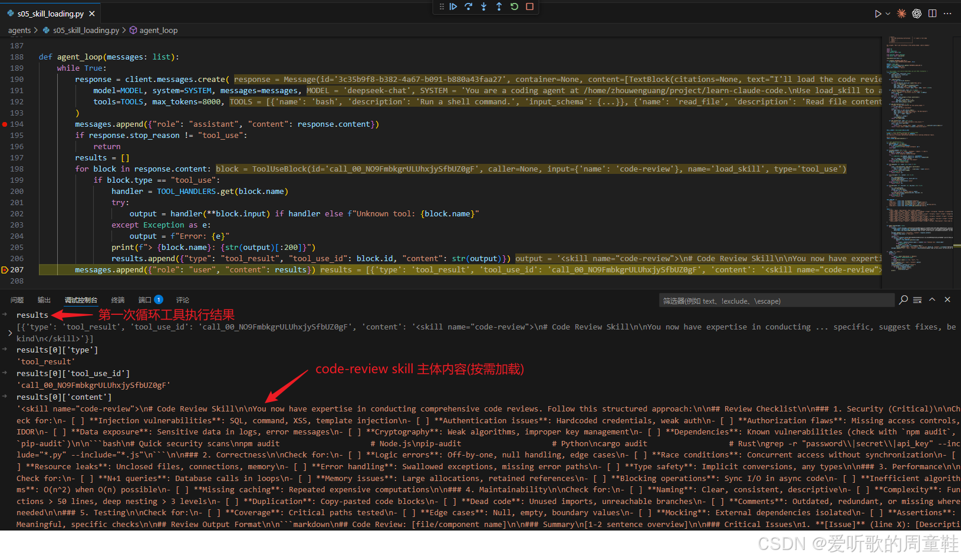The width and height of the screenshot is (961, 560).
Task: Click the 'try:' keyword on line 201
Action: 120,203
